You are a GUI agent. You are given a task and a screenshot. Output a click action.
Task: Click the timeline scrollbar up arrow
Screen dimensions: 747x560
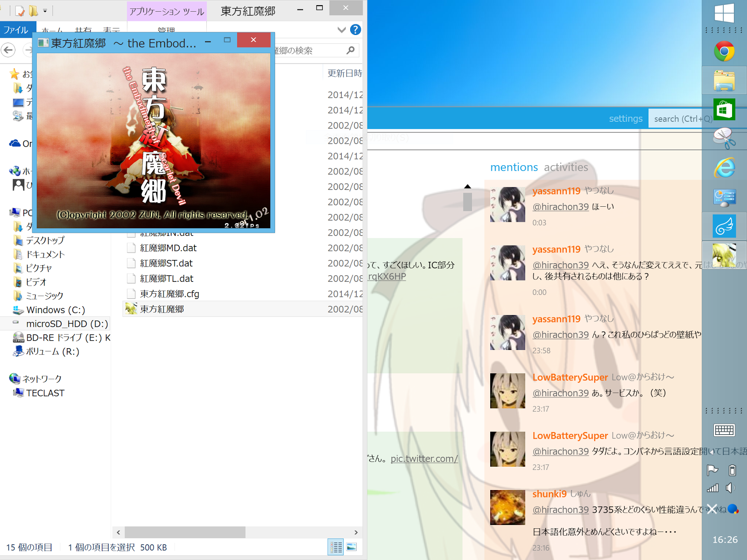[x=467, y=187]
